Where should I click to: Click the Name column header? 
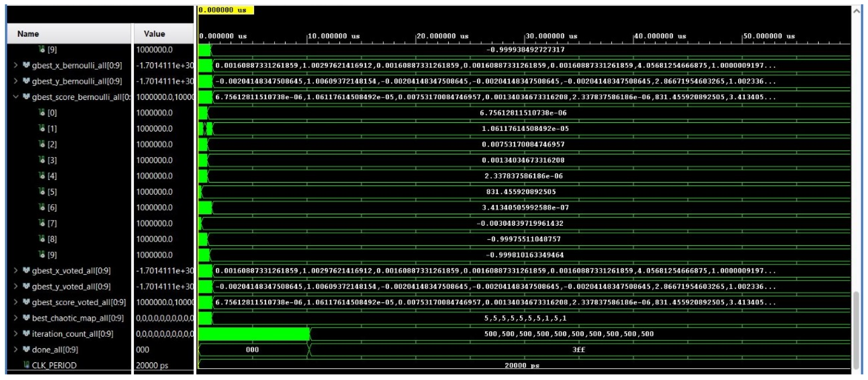pos(28,34)
